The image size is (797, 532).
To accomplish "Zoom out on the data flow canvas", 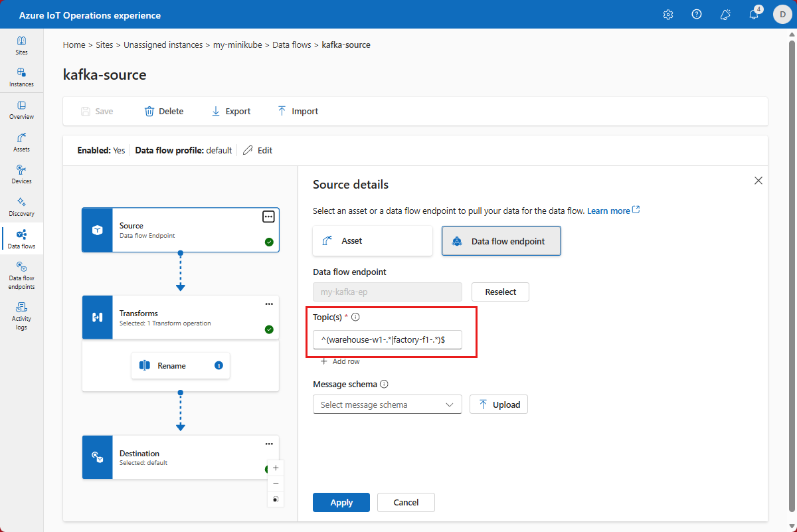I will (276, 484).
